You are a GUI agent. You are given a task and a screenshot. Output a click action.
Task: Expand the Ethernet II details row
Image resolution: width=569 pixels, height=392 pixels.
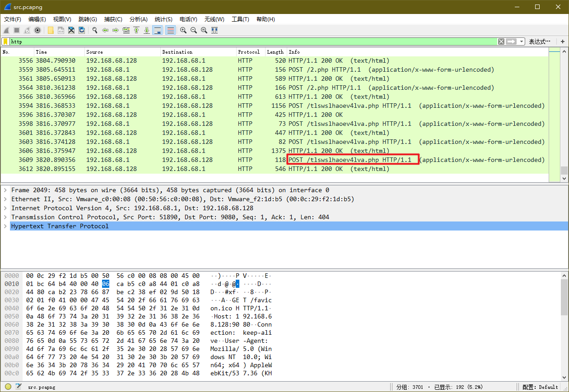coord(5,199)
